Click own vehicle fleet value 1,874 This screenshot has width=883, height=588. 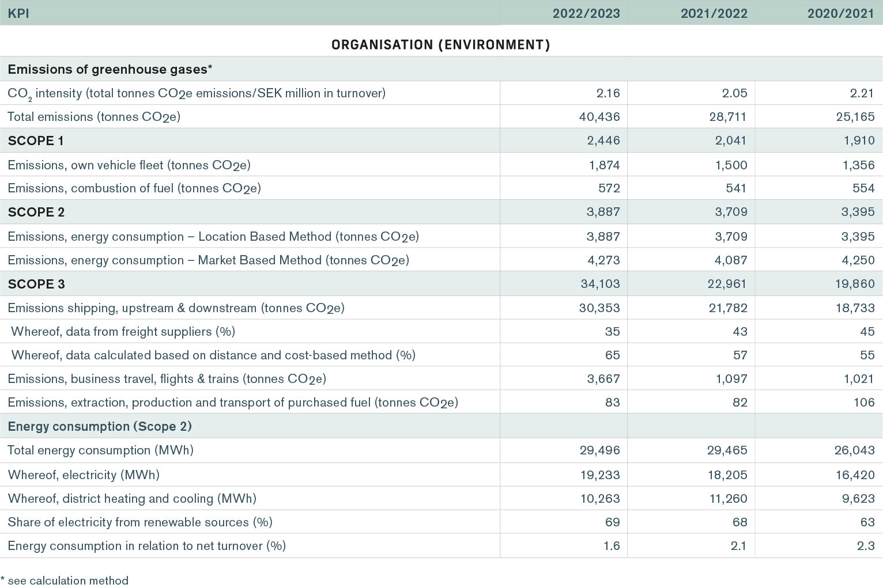point(605,165)
